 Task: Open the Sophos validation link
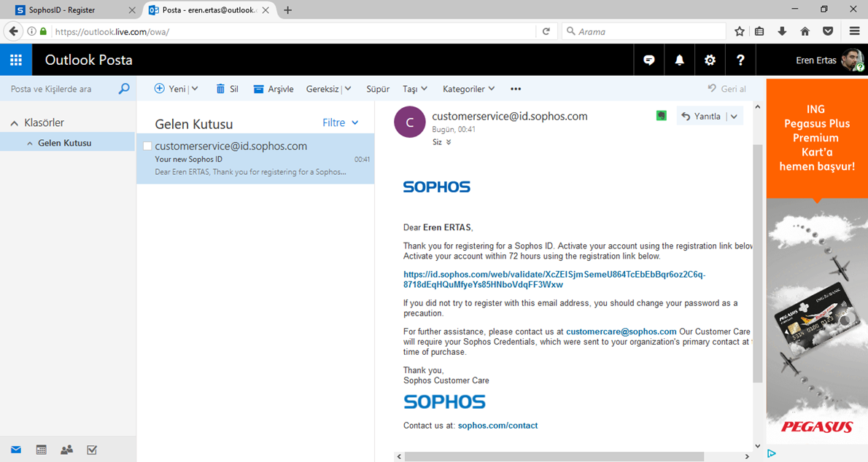[x=554, y=279]
